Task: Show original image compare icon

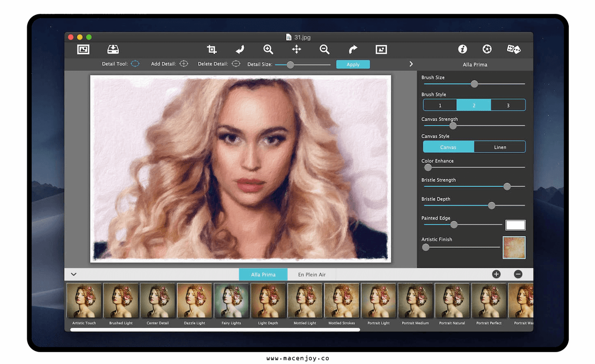Action: [x=381, y=49]
